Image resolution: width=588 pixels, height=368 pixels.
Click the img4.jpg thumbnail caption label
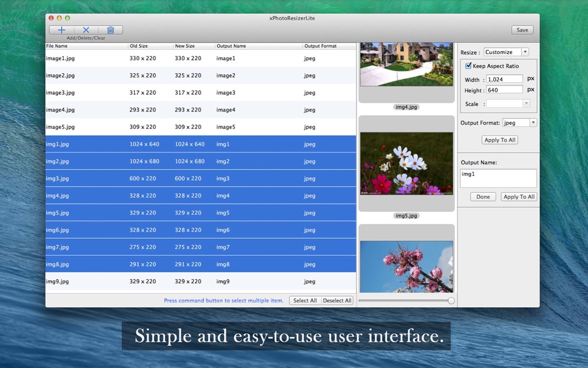coord(407,107)
